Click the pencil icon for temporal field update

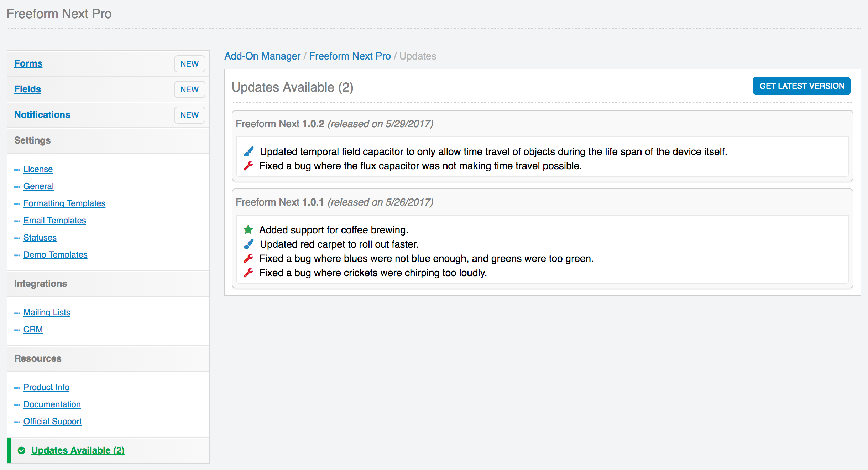[248, 151]
